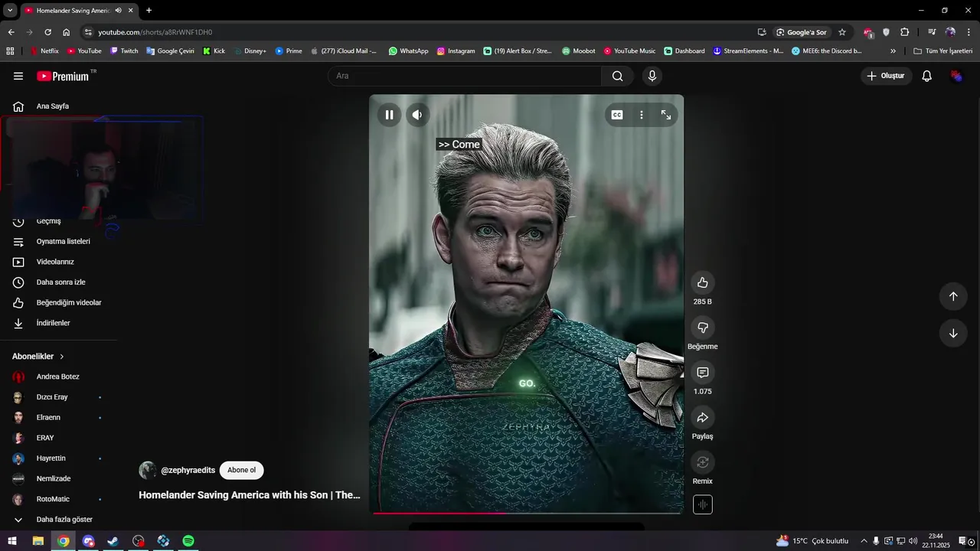Screen dimensions: 980x551
Task: Subscribe with the Abone ol button
Action: (242, 470)
